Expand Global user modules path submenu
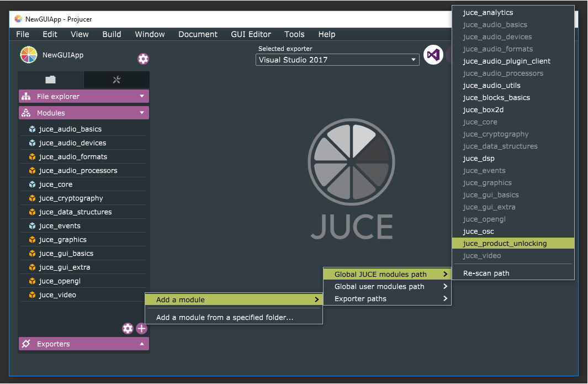 (x=387, y=286)
